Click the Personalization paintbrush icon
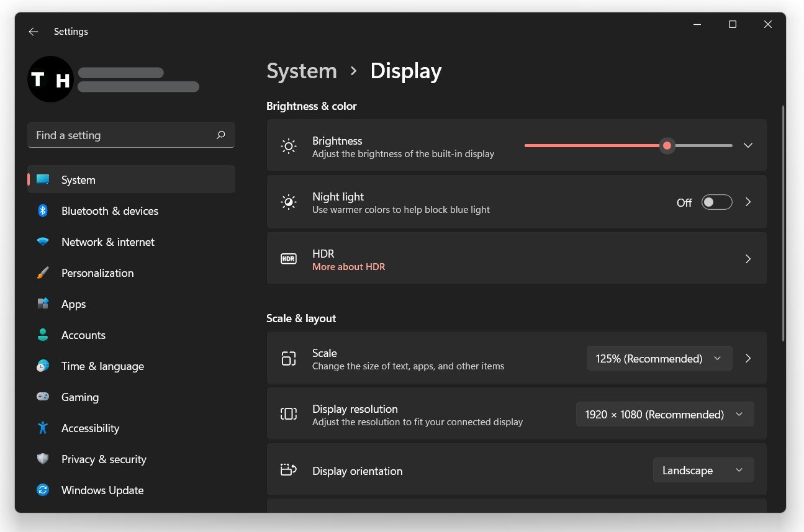 coord(43,273)
